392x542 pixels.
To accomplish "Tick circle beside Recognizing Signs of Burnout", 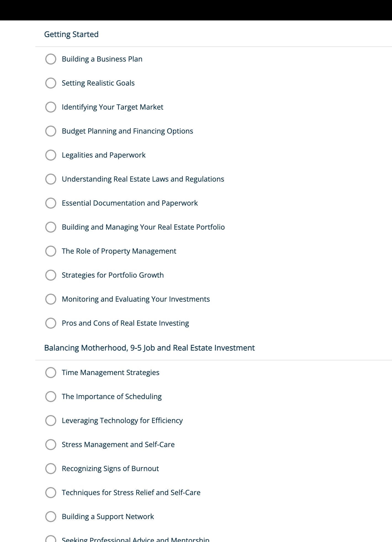I will pyautogui.click(x=51, y=469).
